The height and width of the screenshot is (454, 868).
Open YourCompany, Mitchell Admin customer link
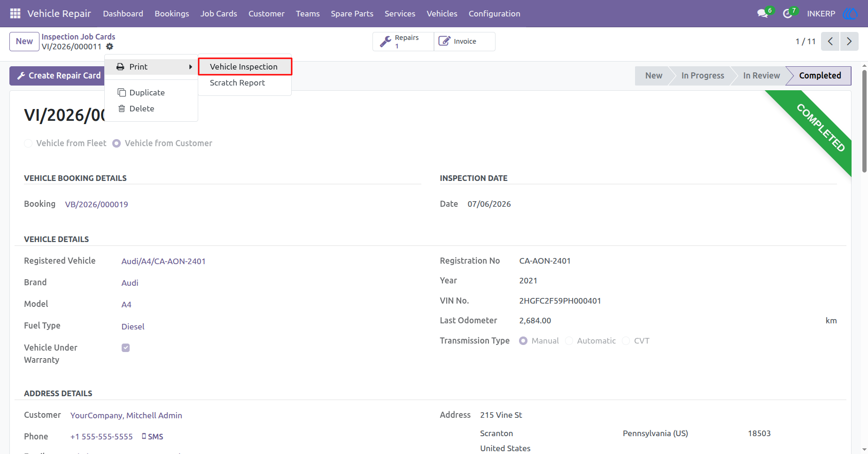pyautogui.click(x=126, y=415)
